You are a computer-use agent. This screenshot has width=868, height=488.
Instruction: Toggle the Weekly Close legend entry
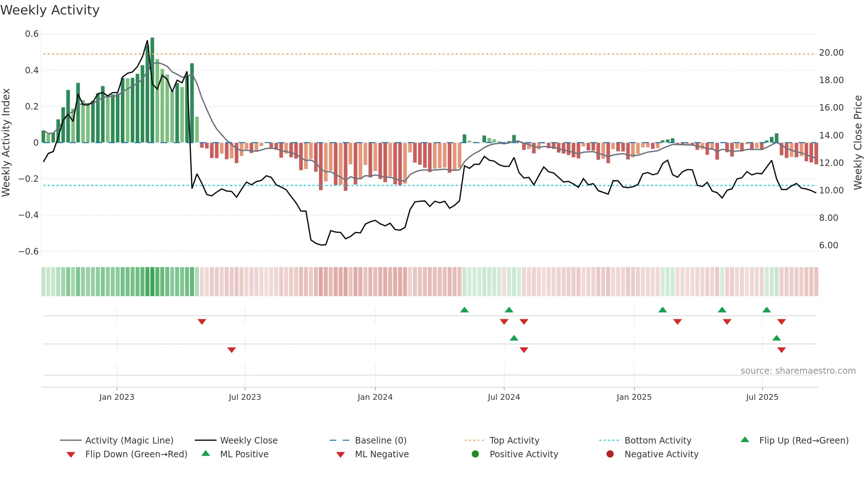click(x=236, y=440)
